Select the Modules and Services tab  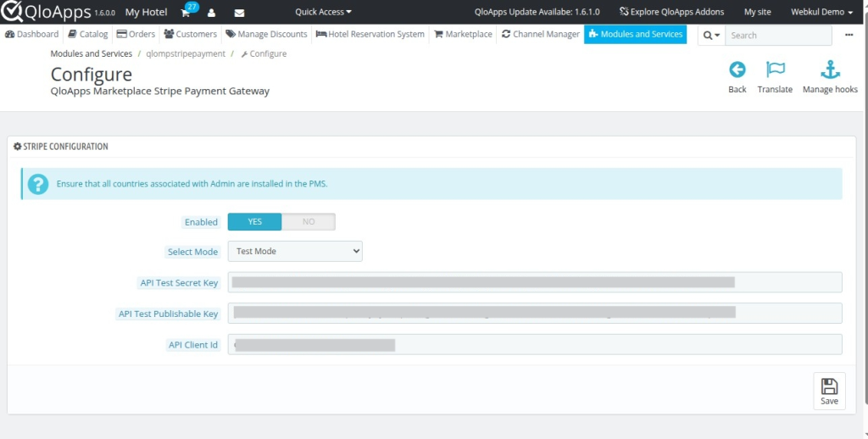tap(636, 34)
